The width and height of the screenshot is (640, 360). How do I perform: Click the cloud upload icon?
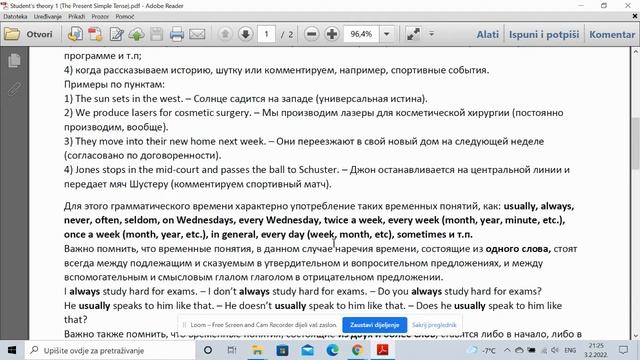136,34
